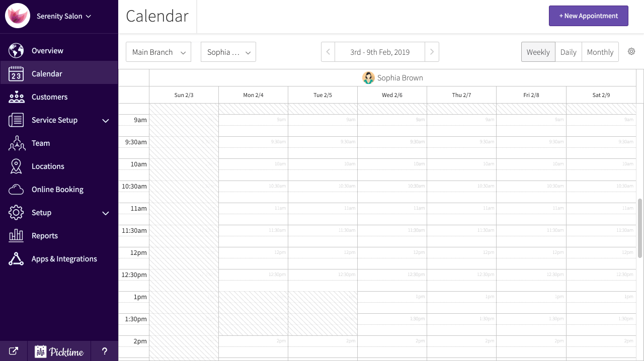Open calendar settings gear icon
The width and height of the screenshot is (644, 361).
point(631,52)
